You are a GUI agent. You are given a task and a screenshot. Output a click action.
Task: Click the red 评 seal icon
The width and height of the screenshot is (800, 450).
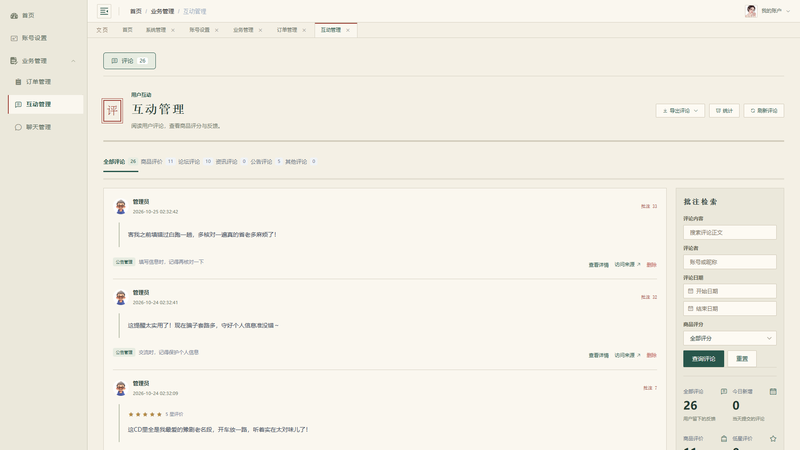pyautogui.click(x=112, y=111)
